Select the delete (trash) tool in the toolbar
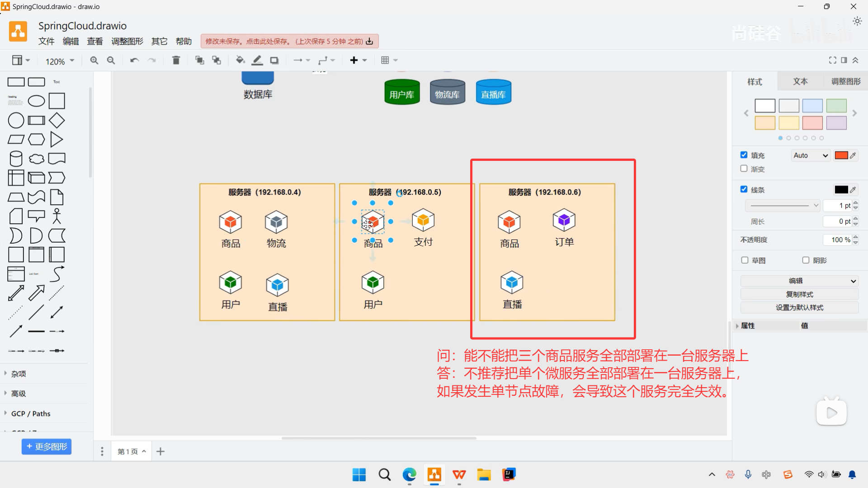This screenshot has width=868, height=488. (176, 60)
